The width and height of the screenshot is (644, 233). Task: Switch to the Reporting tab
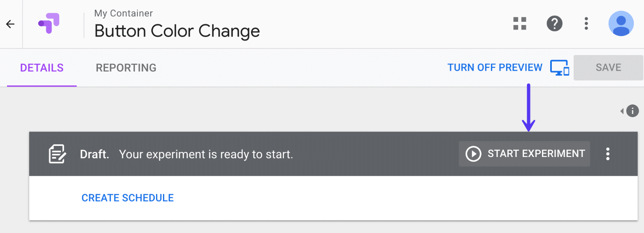126,68
